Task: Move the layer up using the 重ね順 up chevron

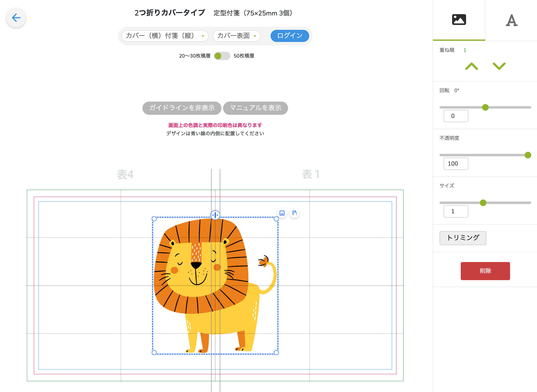Action: pos(472,67)
